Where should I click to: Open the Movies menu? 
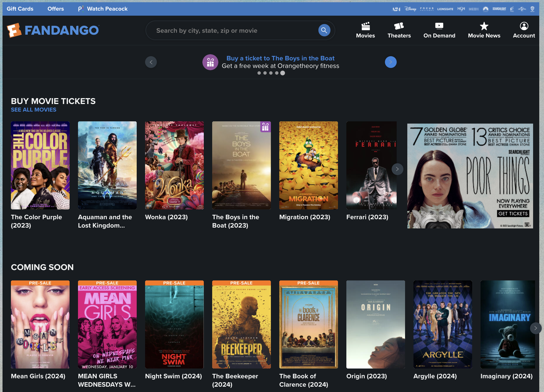tap(365, 30)
